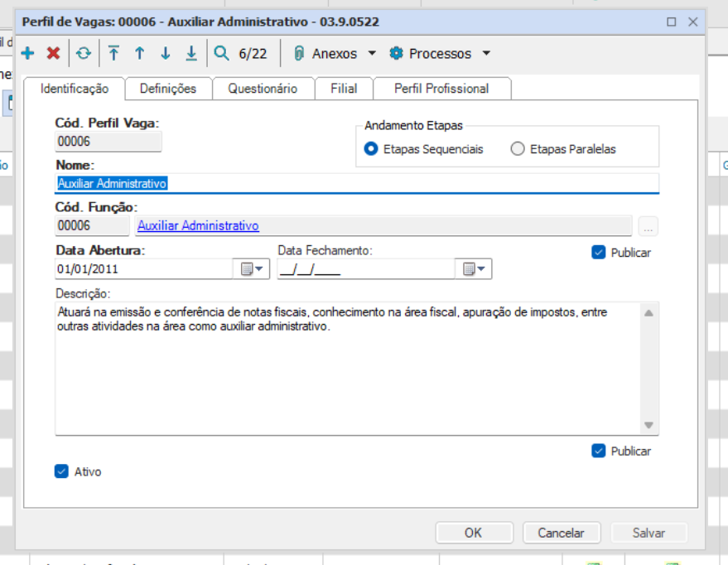Delete the record with the red X icon
Image resolution: width=728 pixels, height=565 pixels.
point(53,53)
